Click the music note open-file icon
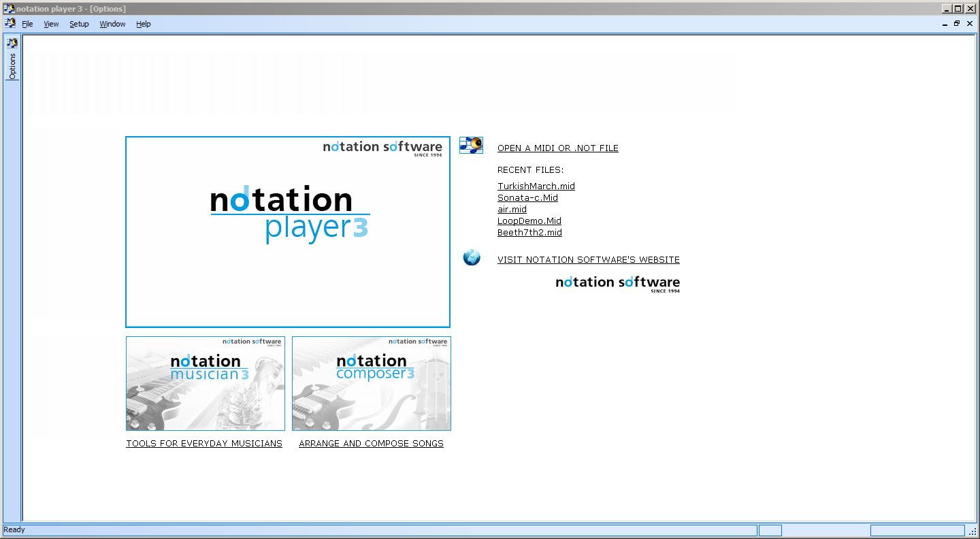Screen dimensions: 980x539 471,145
